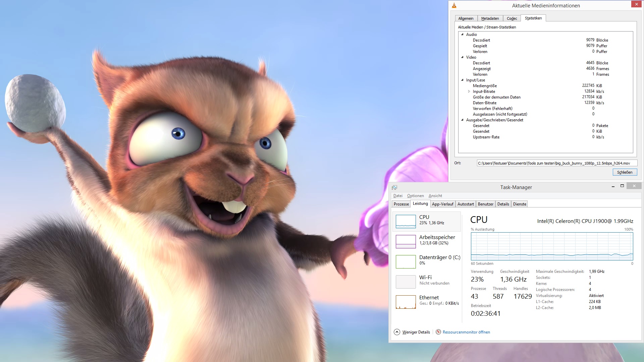Open Ressourcenmonitor öffnen link

coord(466,332)
